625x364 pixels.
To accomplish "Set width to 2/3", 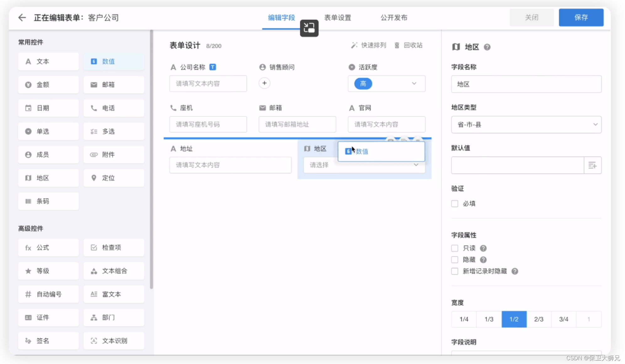I will pos(539,319).
